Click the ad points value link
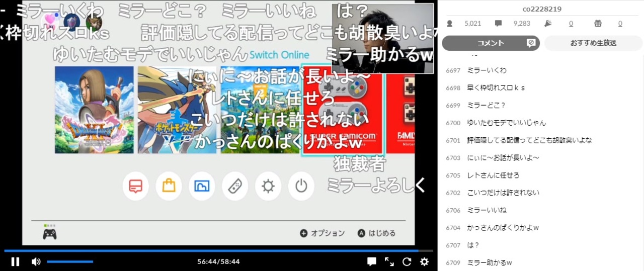The height and width of the screenshot is (271, 644). tap(571, 23)
